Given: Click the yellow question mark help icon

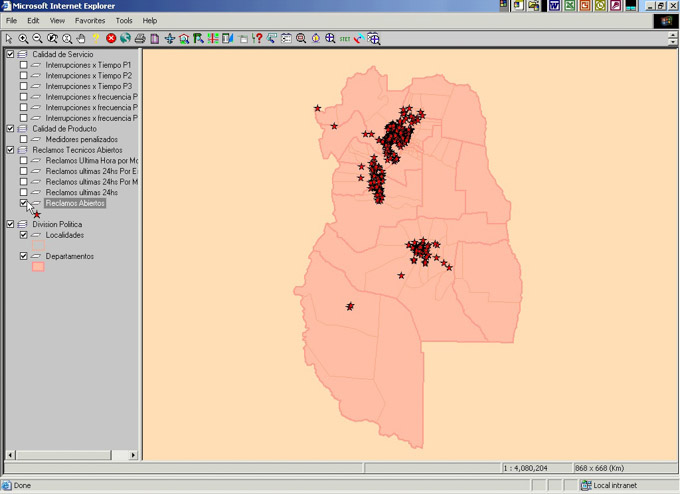Looking at the screenshot, I should (x=96, y=39).
